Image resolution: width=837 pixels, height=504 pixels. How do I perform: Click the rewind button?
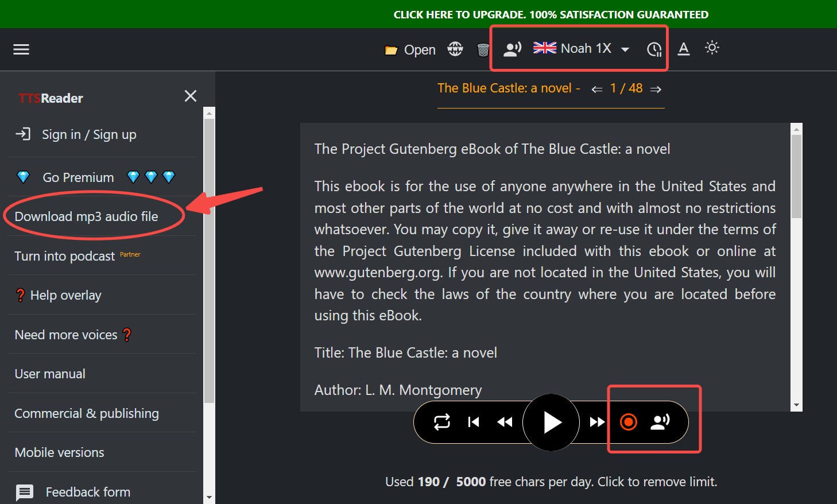(x=505, y=422)
